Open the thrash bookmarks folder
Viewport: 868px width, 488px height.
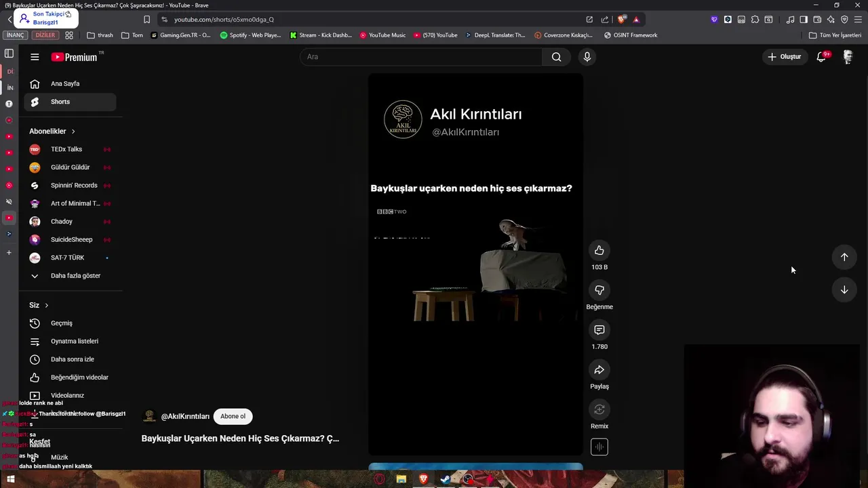pos(100,35)
